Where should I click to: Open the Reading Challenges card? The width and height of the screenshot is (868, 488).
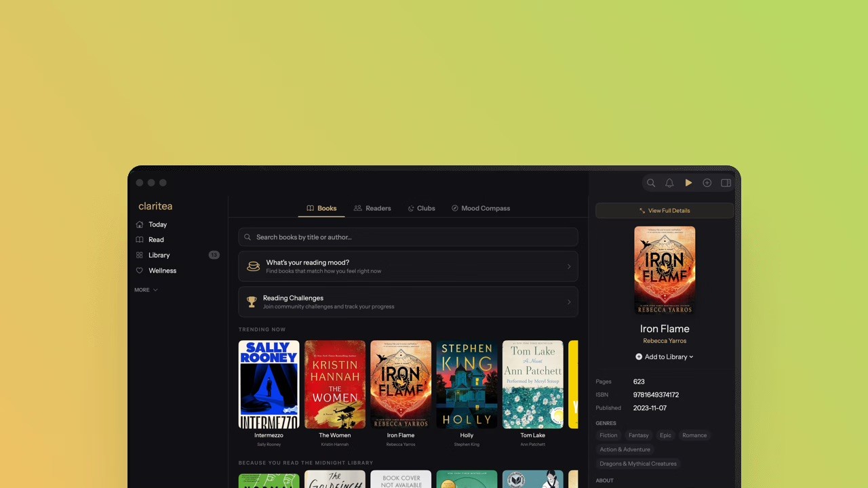(408, 302)
